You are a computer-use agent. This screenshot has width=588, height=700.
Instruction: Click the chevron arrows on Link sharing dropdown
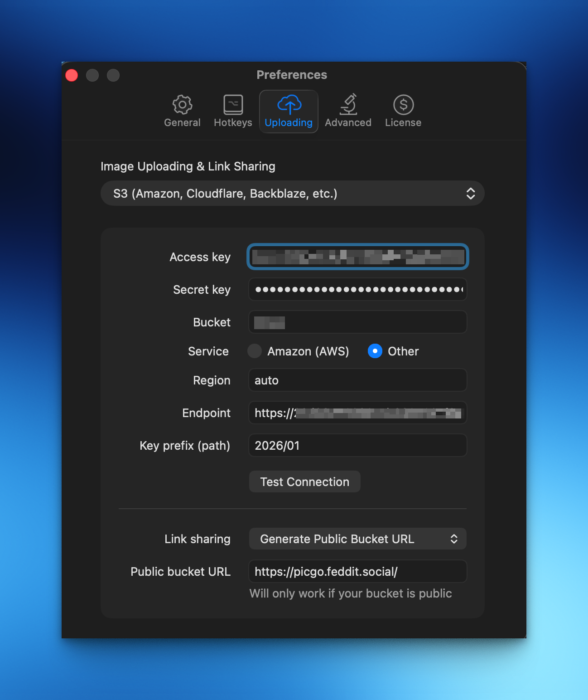pyautogui.click(x=454, y=539)
